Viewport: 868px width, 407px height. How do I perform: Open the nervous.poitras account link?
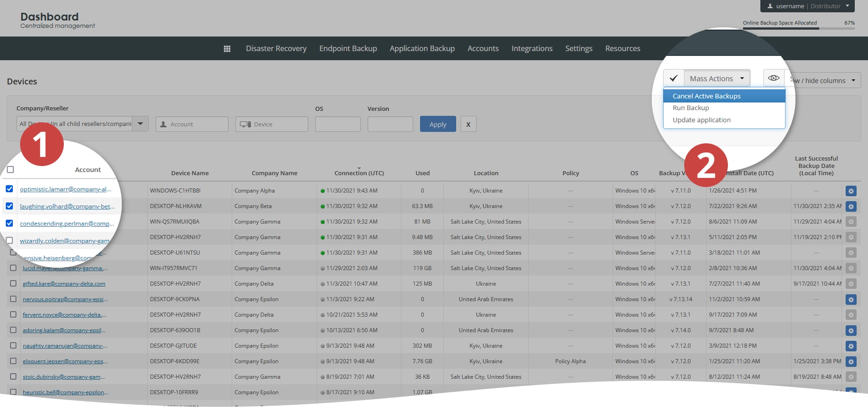tap(65, 299)
